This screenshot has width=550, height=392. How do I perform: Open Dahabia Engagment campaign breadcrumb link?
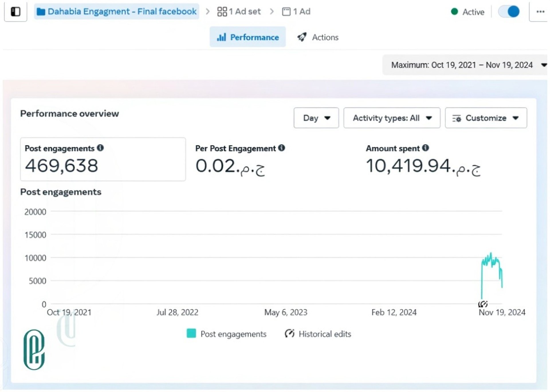(x=122, y=12)
